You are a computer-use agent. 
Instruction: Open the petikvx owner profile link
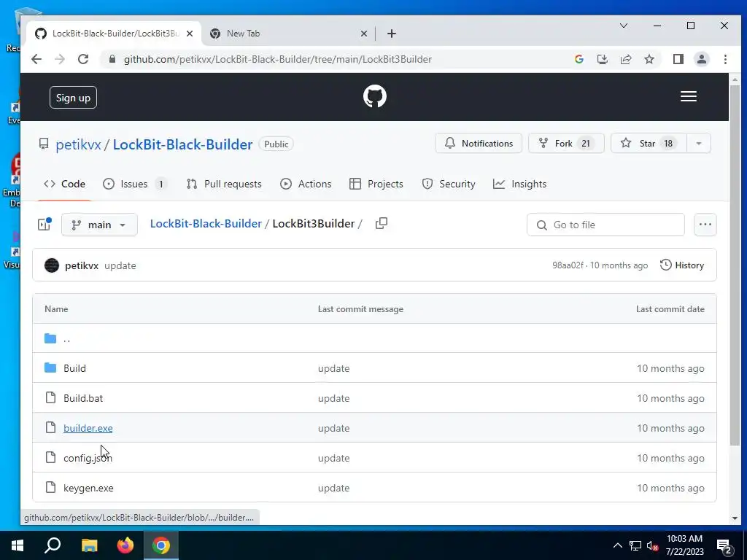78,144
